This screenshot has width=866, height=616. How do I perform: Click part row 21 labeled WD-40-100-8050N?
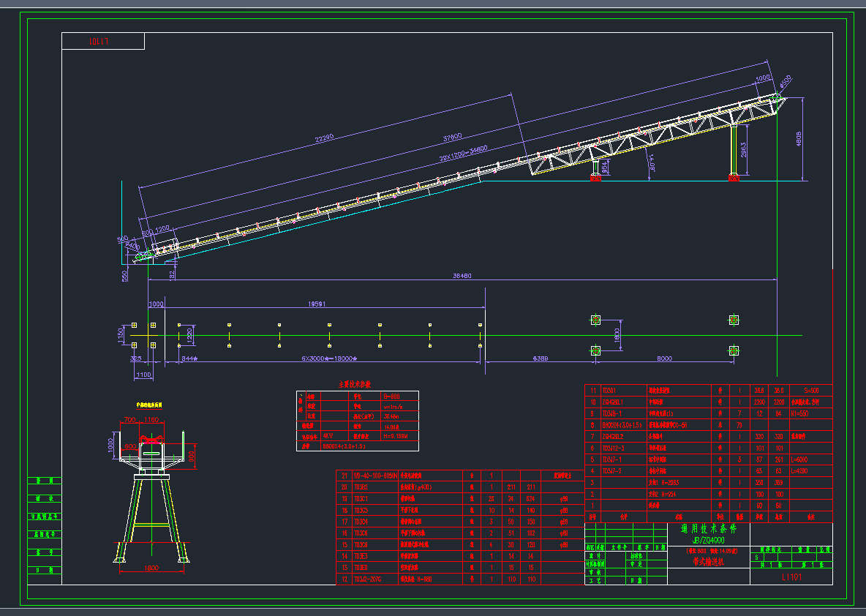(374, 476)
